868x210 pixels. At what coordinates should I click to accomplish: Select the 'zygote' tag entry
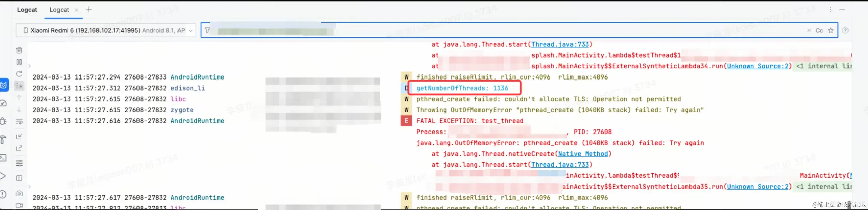click(182, 110)
